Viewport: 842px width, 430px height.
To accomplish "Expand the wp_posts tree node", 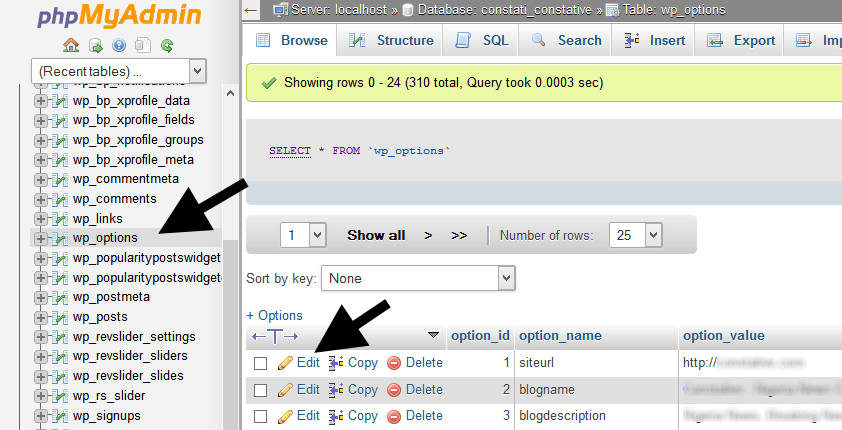I will tap(40, 318).
